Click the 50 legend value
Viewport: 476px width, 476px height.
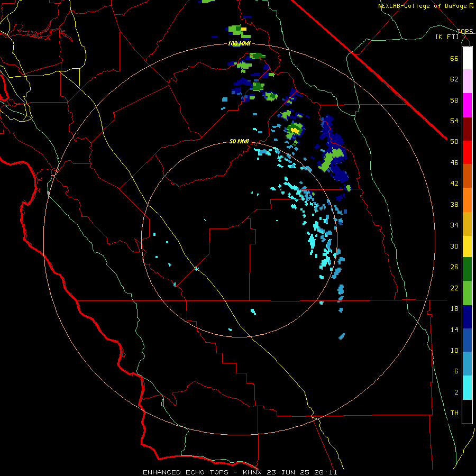[x=454, y=142]
